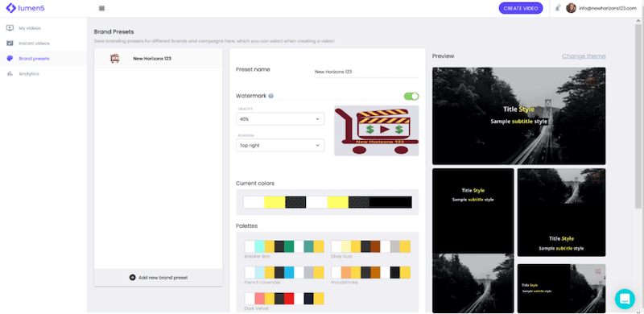Viewport: 644px width, 314px height.
Task: Go to My videos
Action: coord(30,28)
